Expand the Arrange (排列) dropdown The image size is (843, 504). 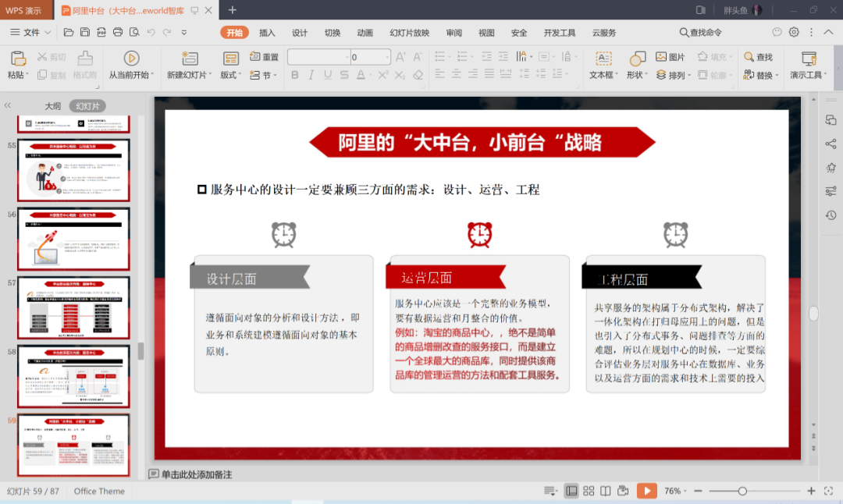pyautogui.click(x=689, y=75)
